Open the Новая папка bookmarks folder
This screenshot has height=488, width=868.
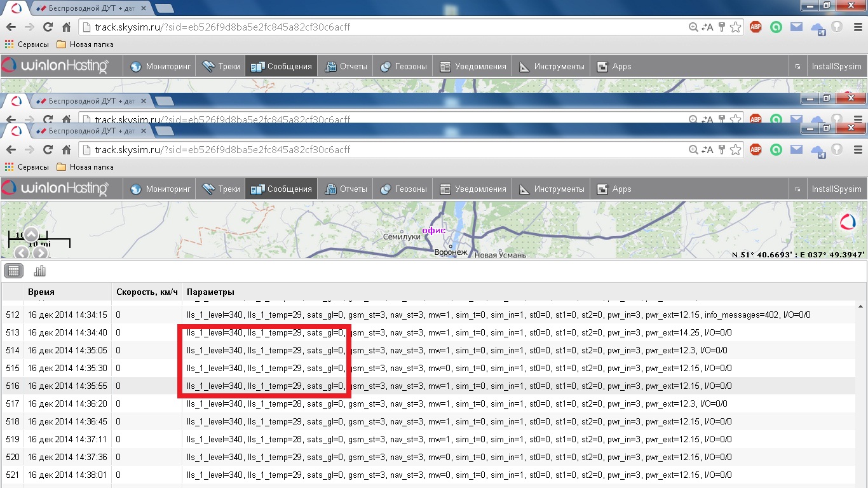pos(85,167)
